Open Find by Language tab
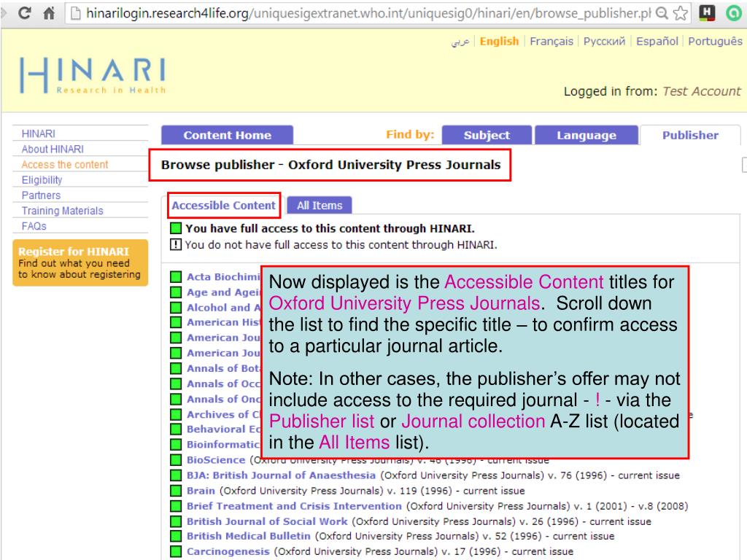This screenshot has width=747, height=560. coord(587,135)
